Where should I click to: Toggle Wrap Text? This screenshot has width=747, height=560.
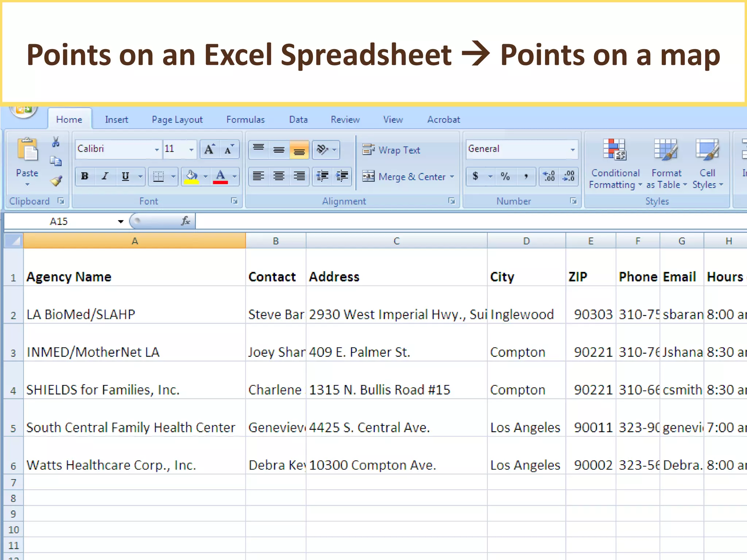pos(391,150)
